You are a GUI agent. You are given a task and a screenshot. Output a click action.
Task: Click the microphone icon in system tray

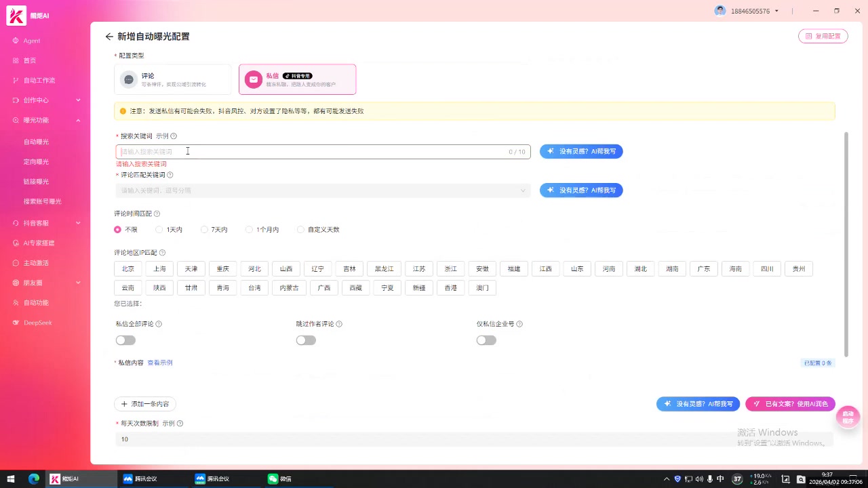pos(710,479)
